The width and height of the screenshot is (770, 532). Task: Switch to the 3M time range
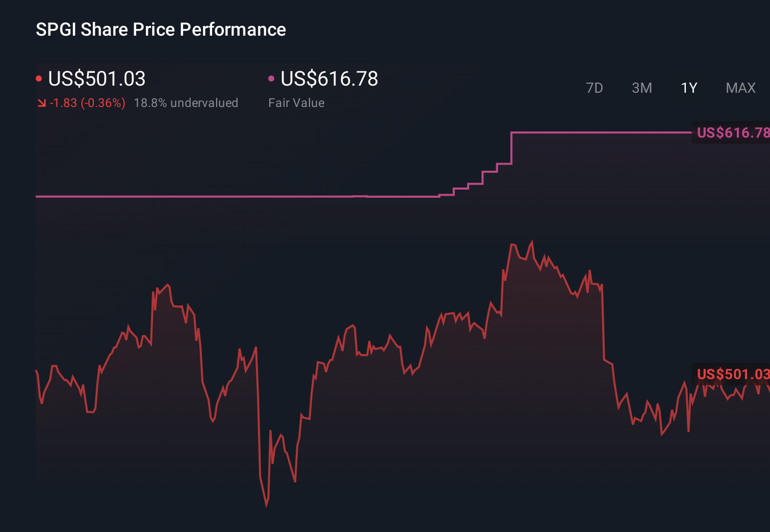tap(641, 88)
